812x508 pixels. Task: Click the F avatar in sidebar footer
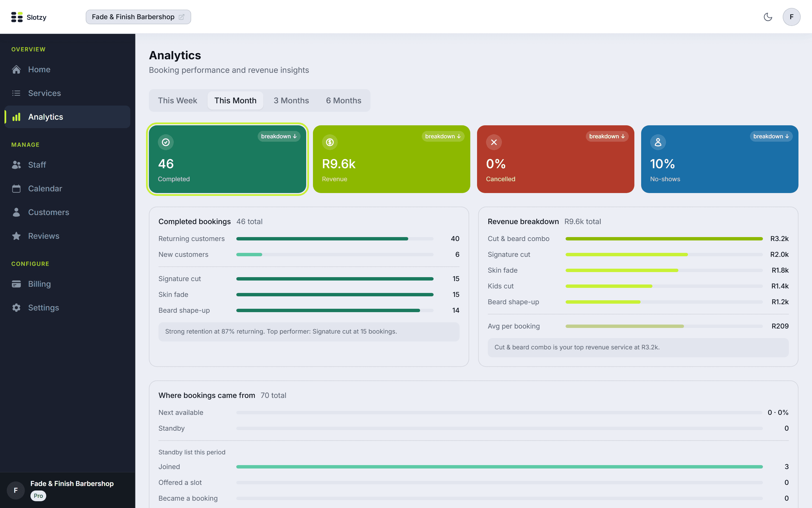[x=16, y=490]
